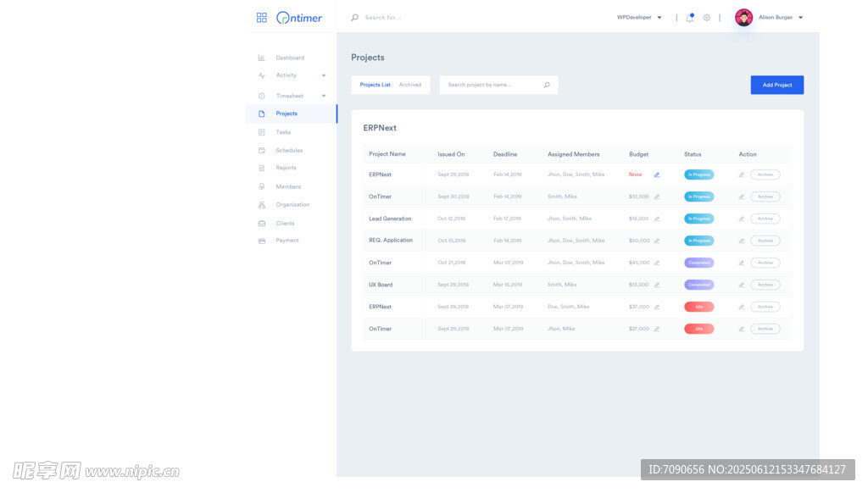Screen dimensions: 868x493
Task: Click the red None budget value
Action: click(635, 174)
